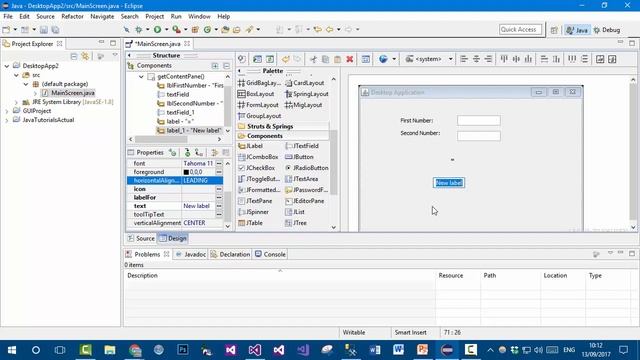Select the JLabel palette component
The width and height of the screenshot is (640, 360).
[251, 146]
